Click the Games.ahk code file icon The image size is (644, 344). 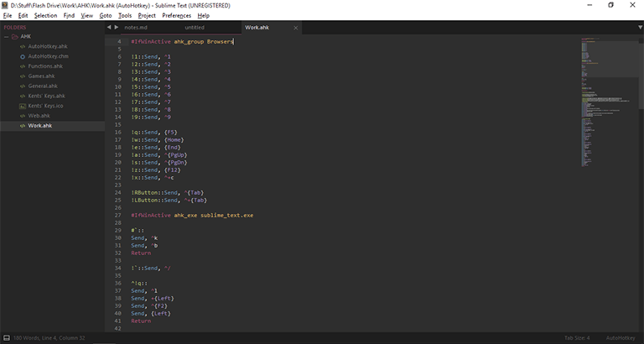click(23, 76)
